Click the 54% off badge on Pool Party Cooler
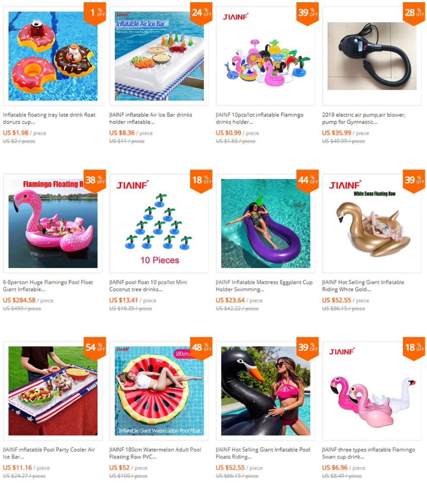The width and height of the screenshot is (427, 504). 95,348
